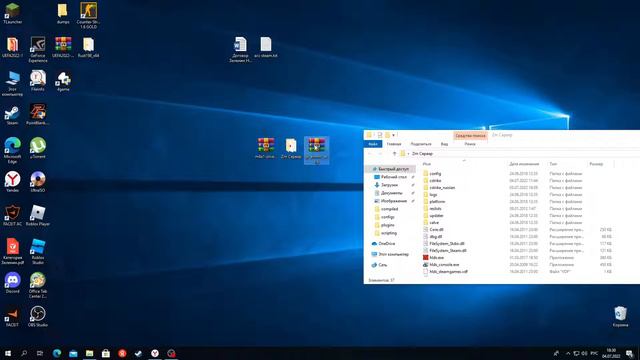Switch to the Вид ribbon tab
This screenshot has height=360, width=640.
(x=444, y=144)
